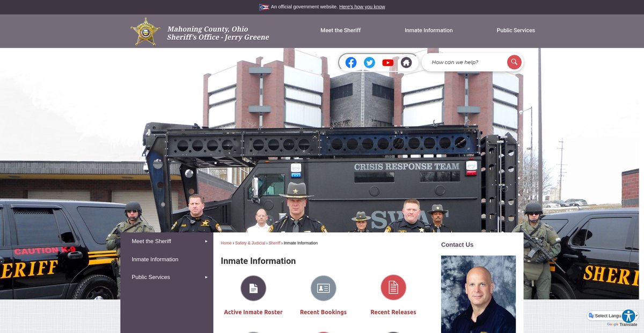The width and height of the screenshot is (644, 333).
Task: Open the YouTube social icon
Action: point(387,62)
